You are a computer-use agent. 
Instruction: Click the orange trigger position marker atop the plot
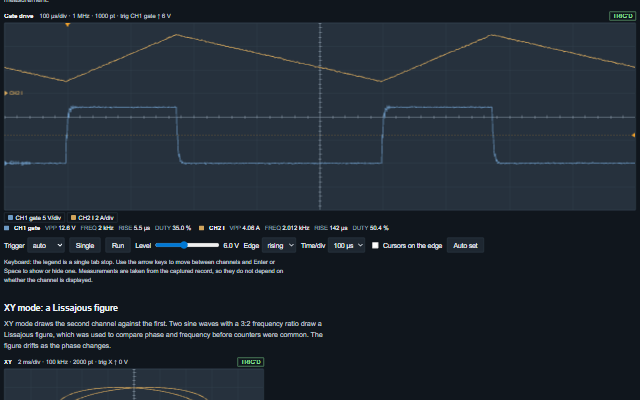(68, 25)
